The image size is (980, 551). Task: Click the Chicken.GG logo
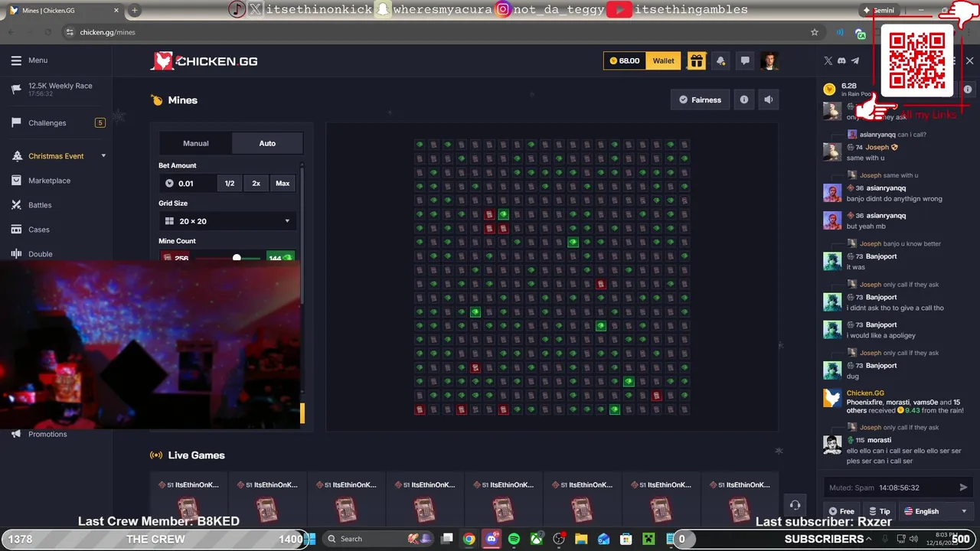point(203,61)
